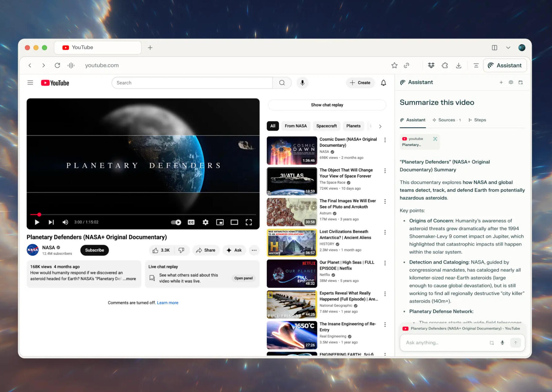The image size is (552, 392).
Task: Switch to the Sources tab
Action: 446,120
